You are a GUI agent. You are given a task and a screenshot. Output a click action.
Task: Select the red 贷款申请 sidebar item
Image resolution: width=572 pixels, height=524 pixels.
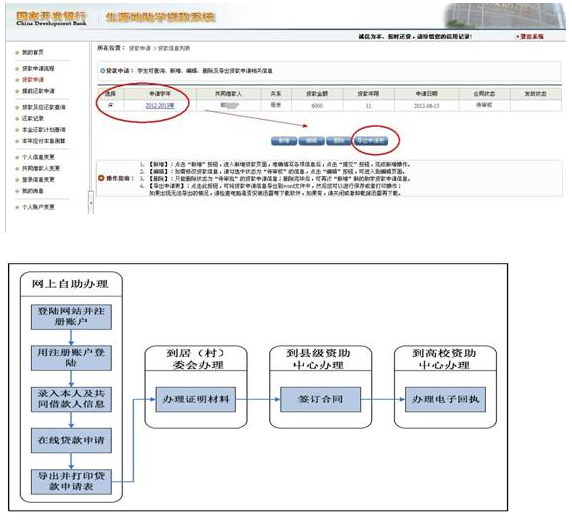[32, 80]
